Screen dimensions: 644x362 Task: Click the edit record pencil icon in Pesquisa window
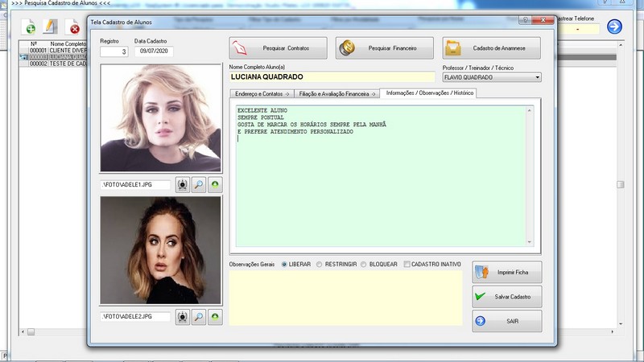(50, 27)
